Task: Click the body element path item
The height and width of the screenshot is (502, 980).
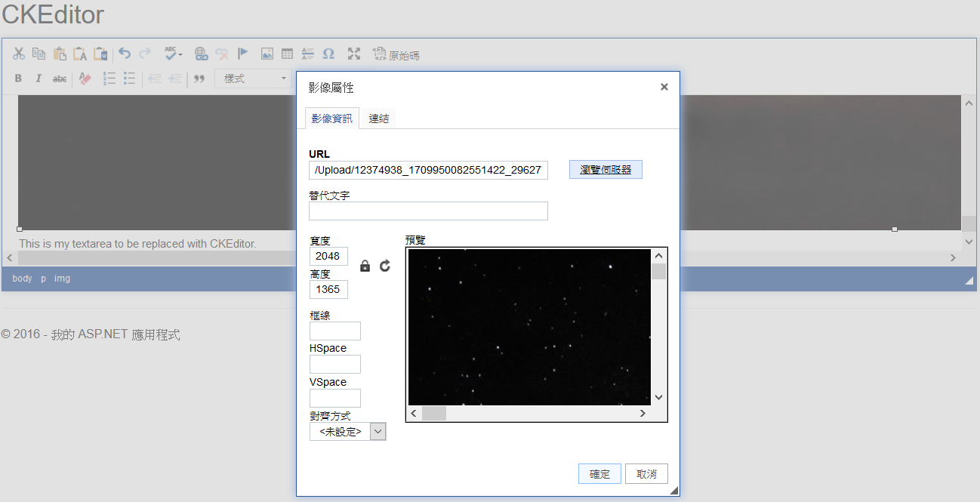Action: point(23,279)
